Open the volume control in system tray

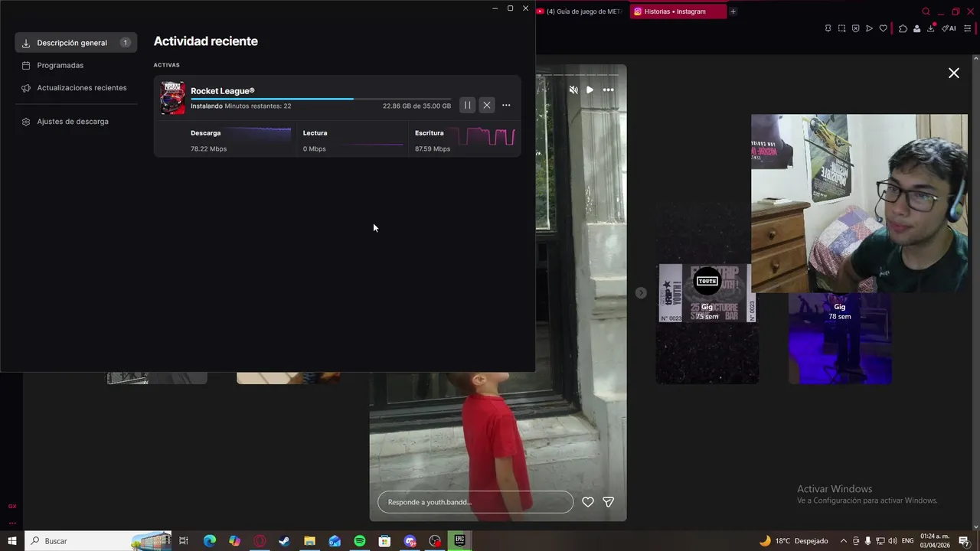click(893, 541)
